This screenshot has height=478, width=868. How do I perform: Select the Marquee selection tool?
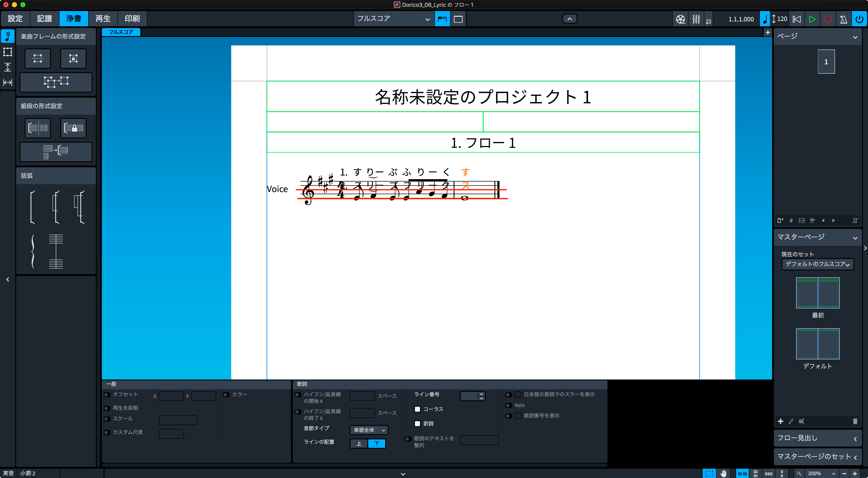[x=709, y=473]
